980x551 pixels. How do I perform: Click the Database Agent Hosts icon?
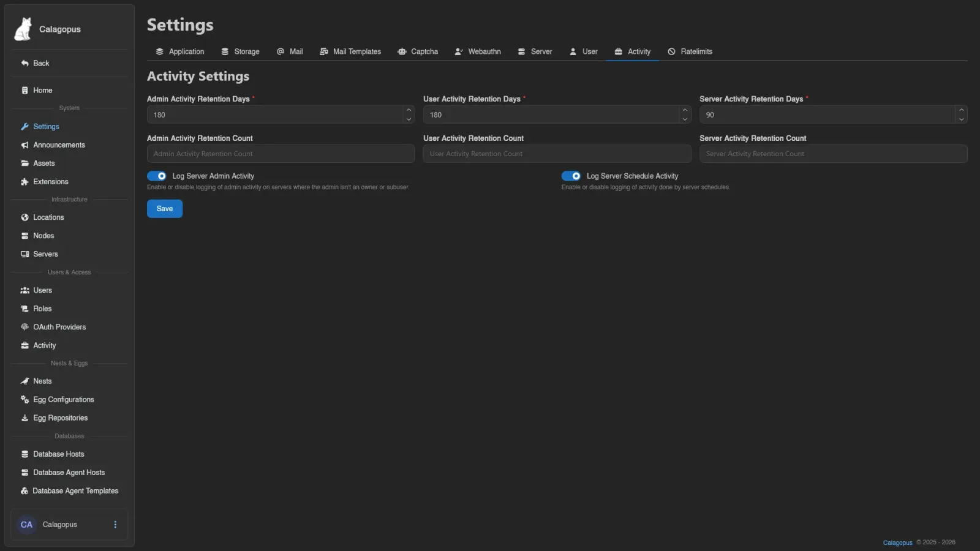(x=24, y=473)
